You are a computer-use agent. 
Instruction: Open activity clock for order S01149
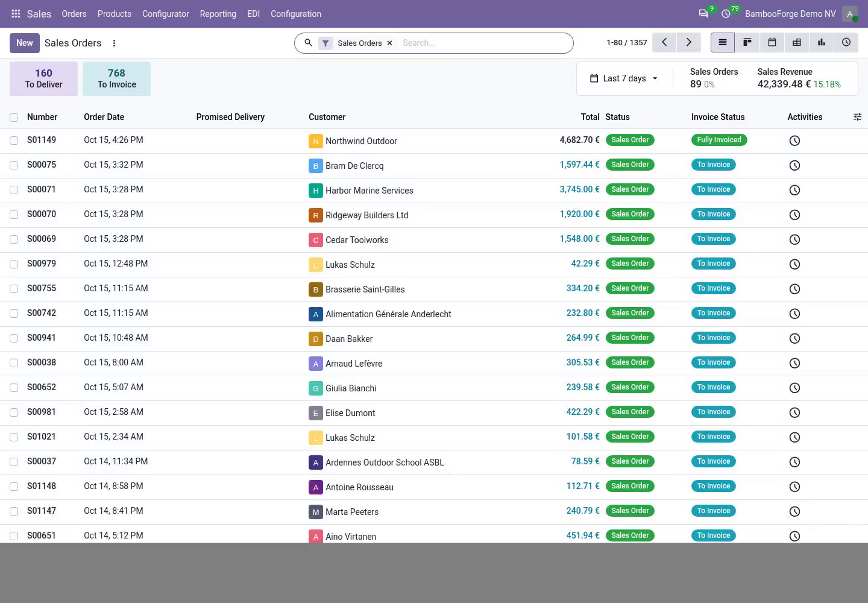point(794,140)
